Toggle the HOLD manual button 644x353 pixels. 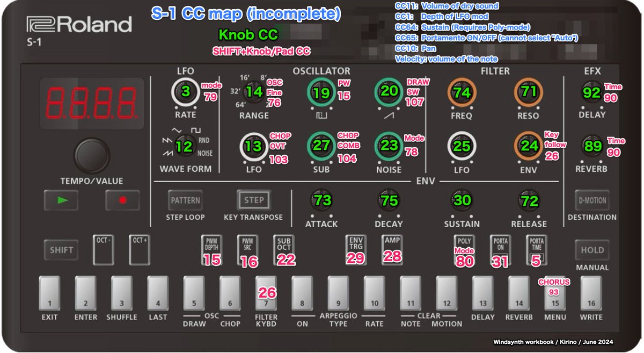pyautogui.click(x=592, y=250)
